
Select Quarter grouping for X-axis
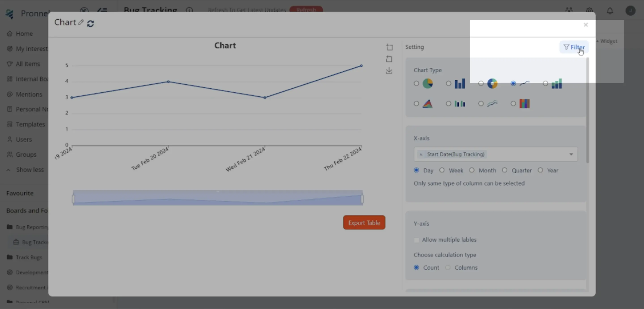(x=504, y=170)
